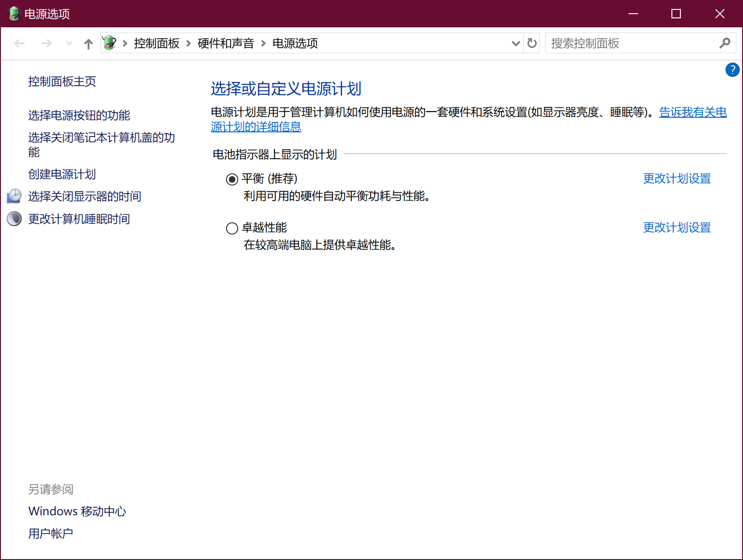Open help via the blue question mark
743x560 pixels.
(733, 70)
